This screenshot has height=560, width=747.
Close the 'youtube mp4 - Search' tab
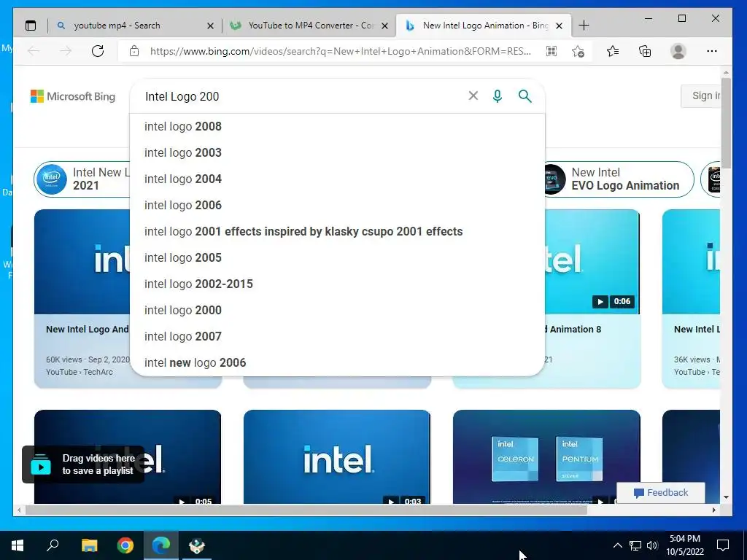210,26
